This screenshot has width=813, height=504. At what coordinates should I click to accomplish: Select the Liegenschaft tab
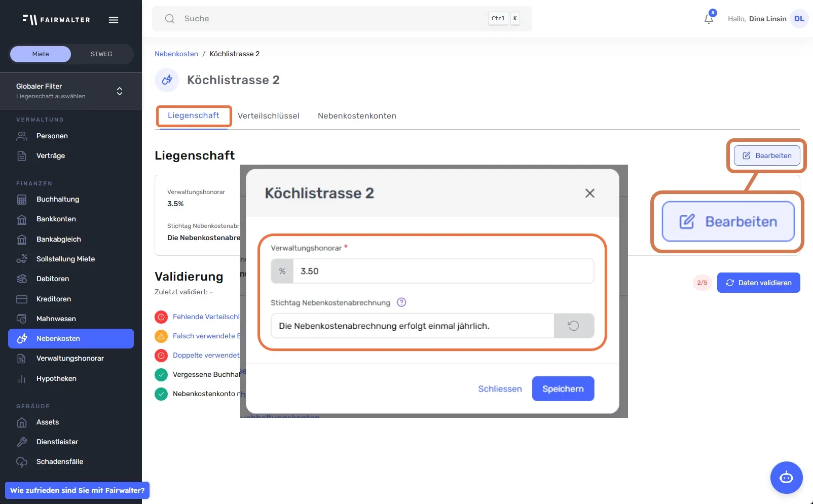click(194, 115)
